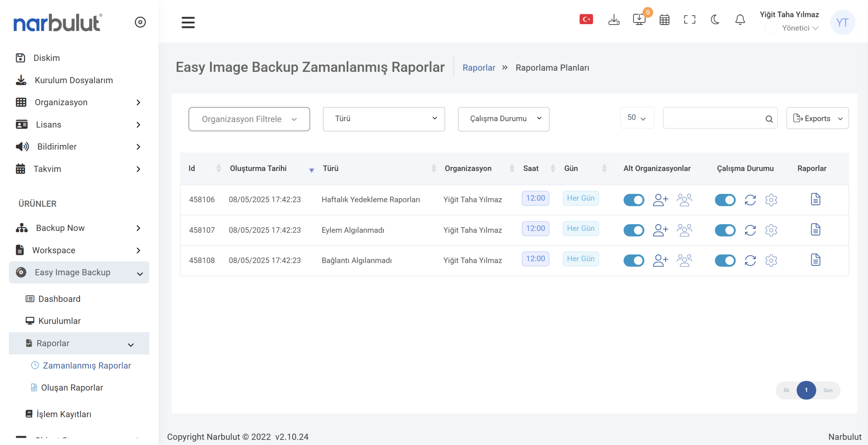Click the Raporlar breadcrumb link
The image size is (868, 445).
tap(479, 68)
